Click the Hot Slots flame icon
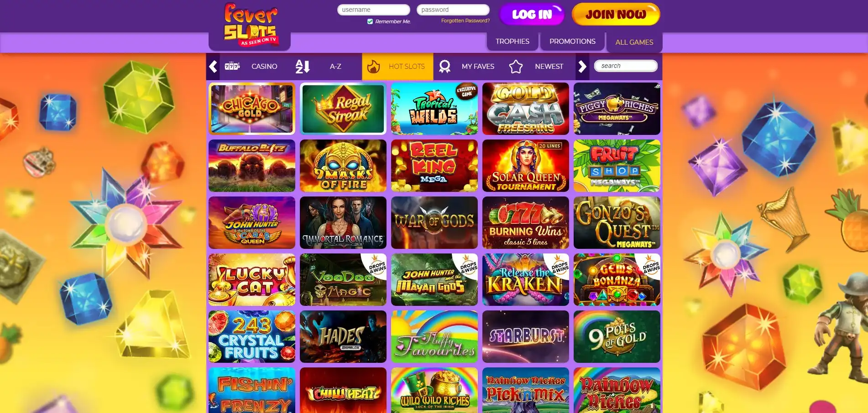868x413 pixels. (373, 67)
